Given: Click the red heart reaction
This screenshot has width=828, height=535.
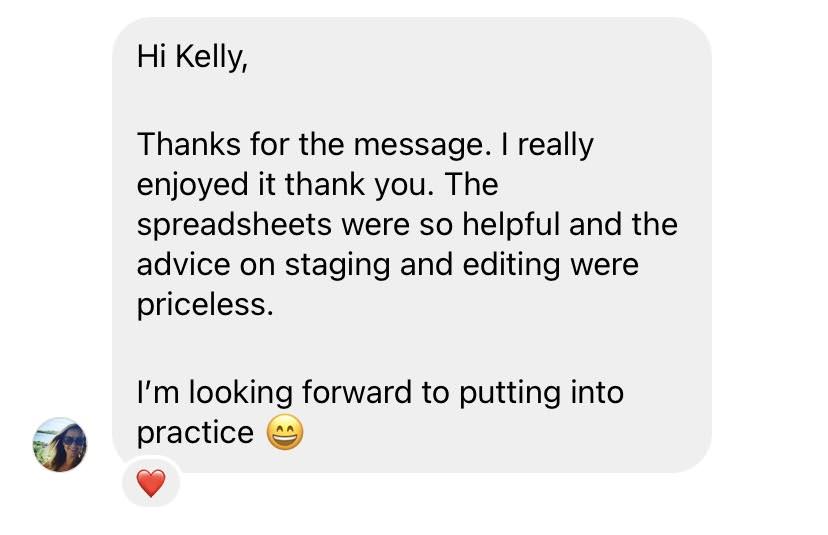Looking at the screenshot, I should tap(150, 485).
